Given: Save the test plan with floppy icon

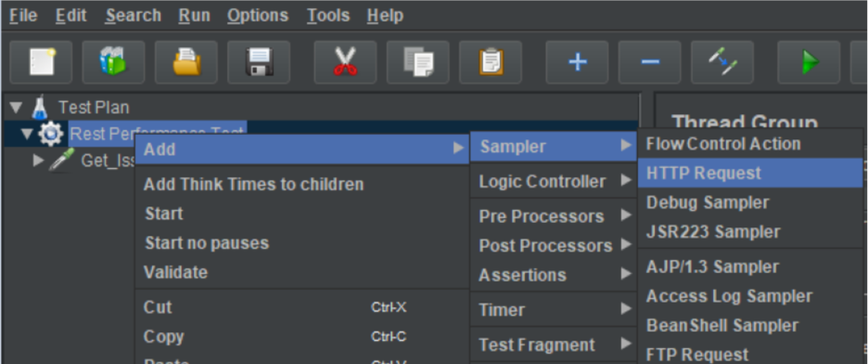Looking at the screenshot, I should pyautogui.click(x=259, y=62).
